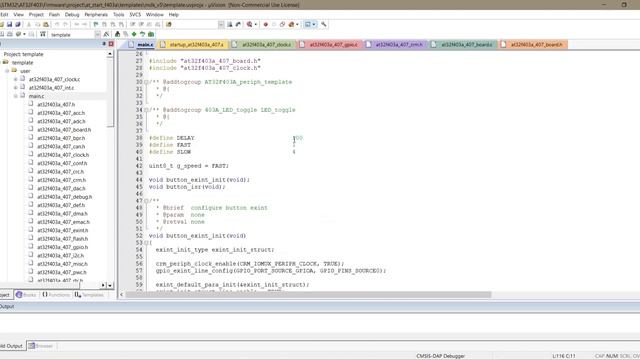Open the Books tab in the project pane

[x=26, y=295]
